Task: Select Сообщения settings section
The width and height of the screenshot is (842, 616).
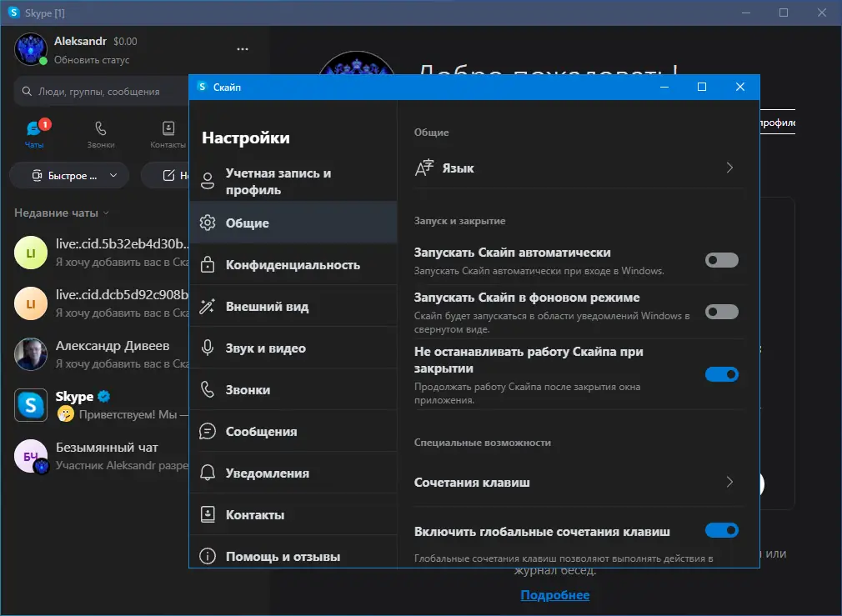Action: 293,431
